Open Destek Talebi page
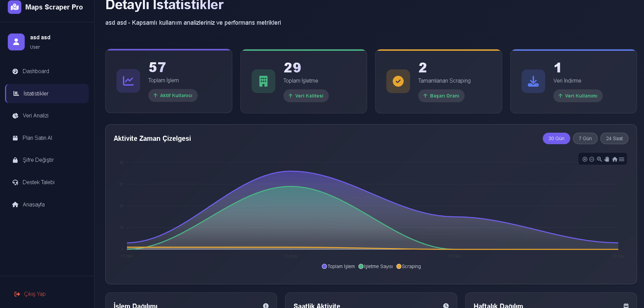 click(x=47, y=182)
